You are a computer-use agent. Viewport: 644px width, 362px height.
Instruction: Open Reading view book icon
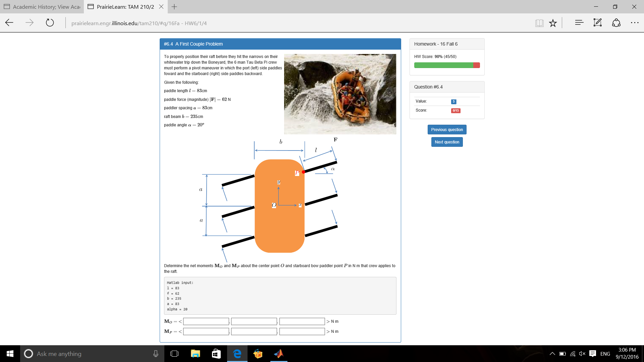tap(539, 23)
